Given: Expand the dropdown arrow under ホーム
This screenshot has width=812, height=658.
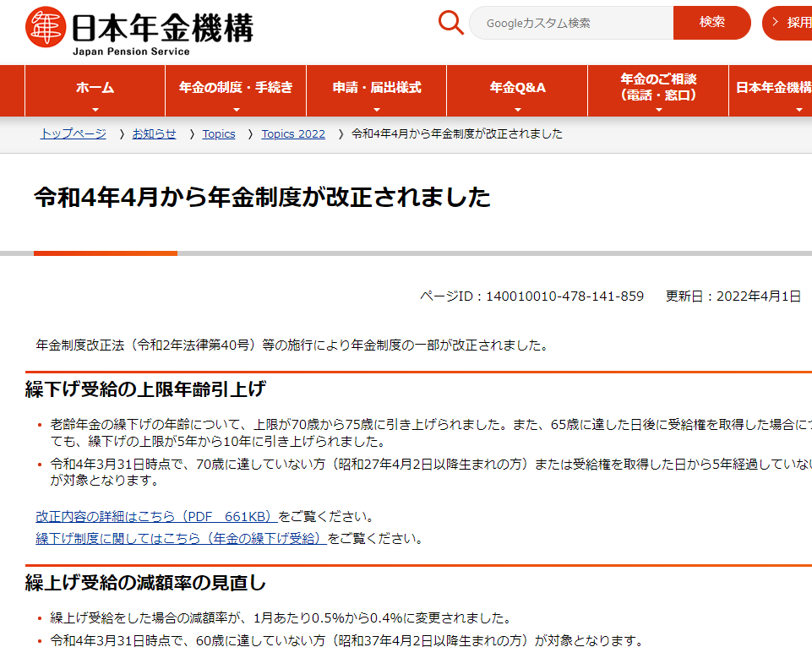Looking at the screenshot, I should 95,110.
